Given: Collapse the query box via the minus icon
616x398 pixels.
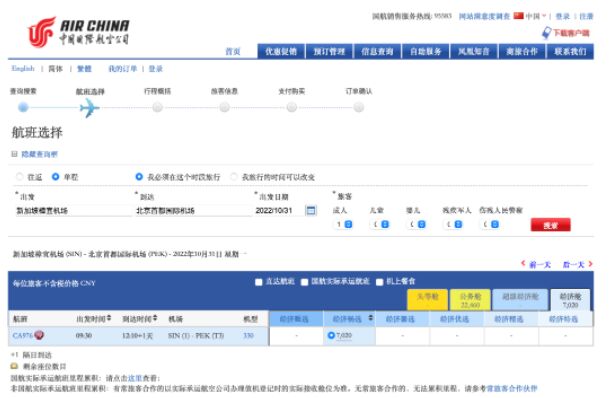Looking at the screenshot, I should [15, 154].
